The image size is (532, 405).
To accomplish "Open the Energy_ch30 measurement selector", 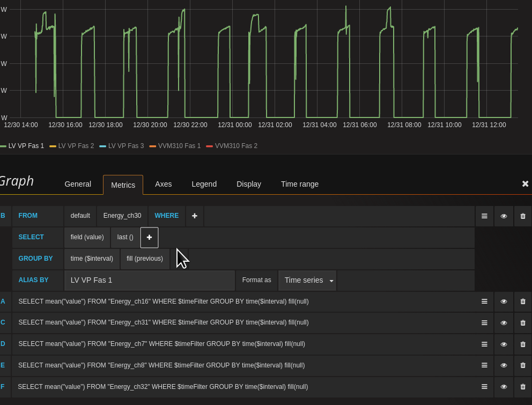I will pos(122,216).
